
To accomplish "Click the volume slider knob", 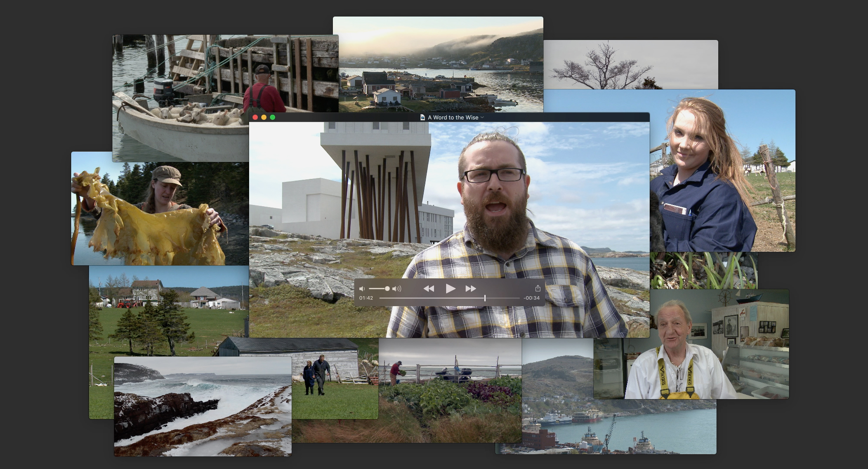I will point(387,289).
